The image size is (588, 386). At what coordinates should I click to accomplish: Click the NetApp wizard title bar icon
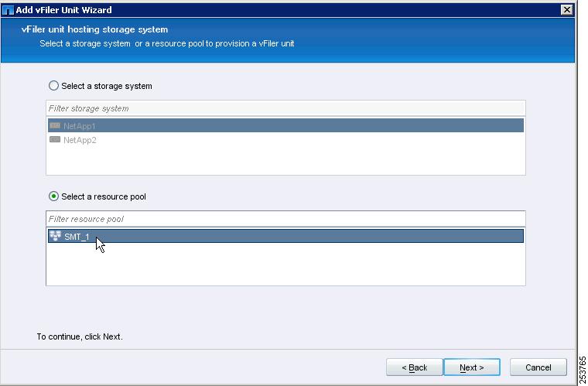[8, 10]
